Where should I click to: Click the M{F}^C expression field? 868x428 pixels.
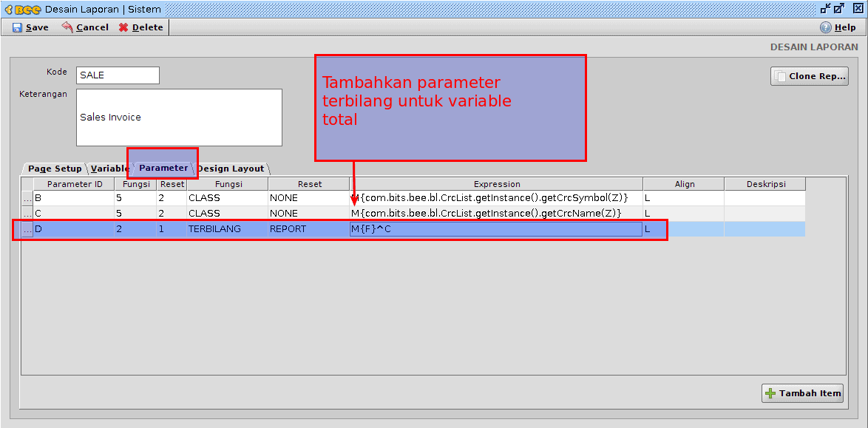tap(497, 228)
